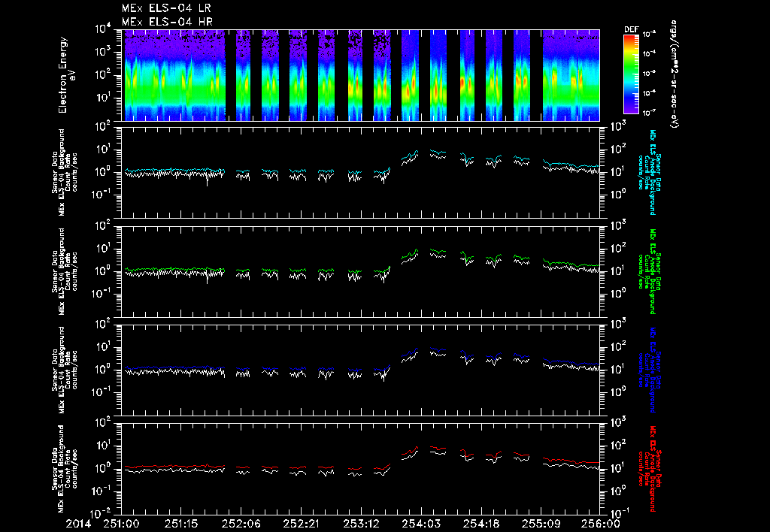Click the "252:21" time axis label
Screen dimensions: 770x532
pyautogui.click(x=301, y=524)
